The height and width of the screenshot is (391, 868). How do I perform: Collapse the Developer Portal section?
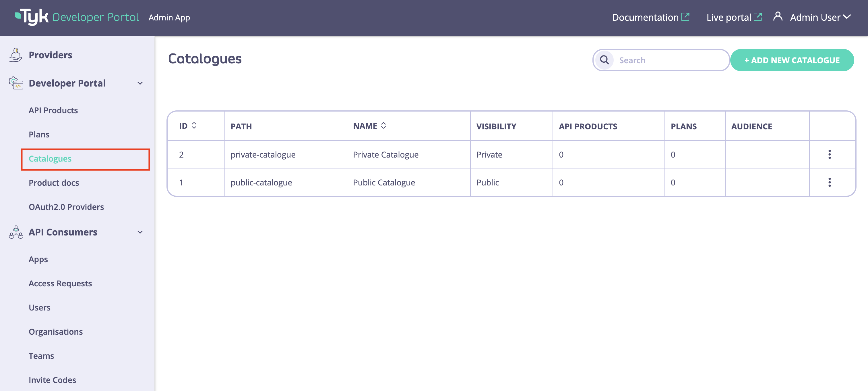[x=140, y=83]
